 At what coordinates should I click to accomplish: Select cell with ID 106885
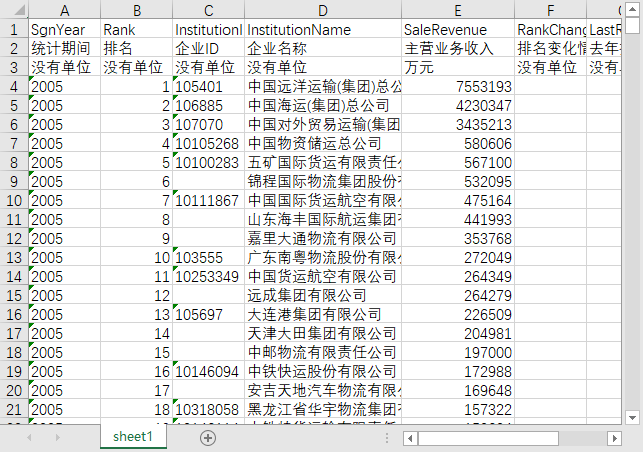tap(208, 105)
